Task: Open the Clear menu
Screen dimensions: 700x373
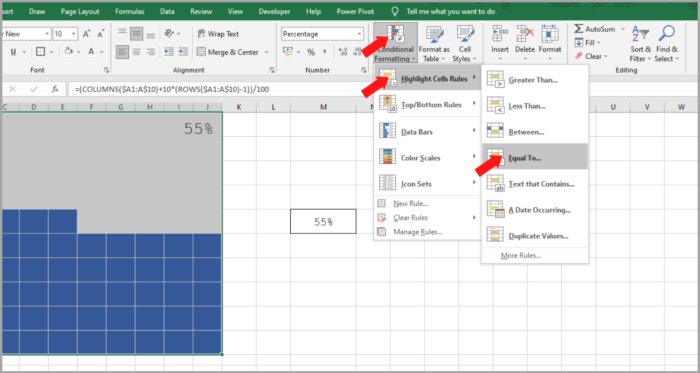Action: point(591,56)
